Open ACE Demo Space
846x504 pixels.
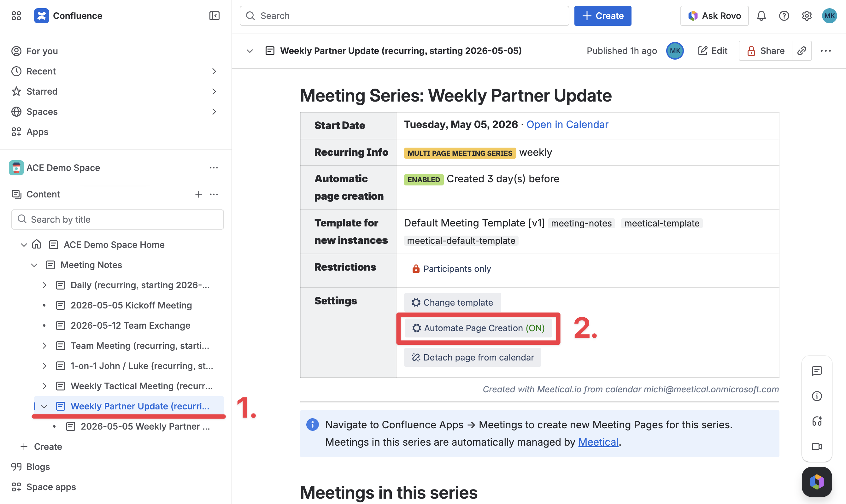point(63,168)
